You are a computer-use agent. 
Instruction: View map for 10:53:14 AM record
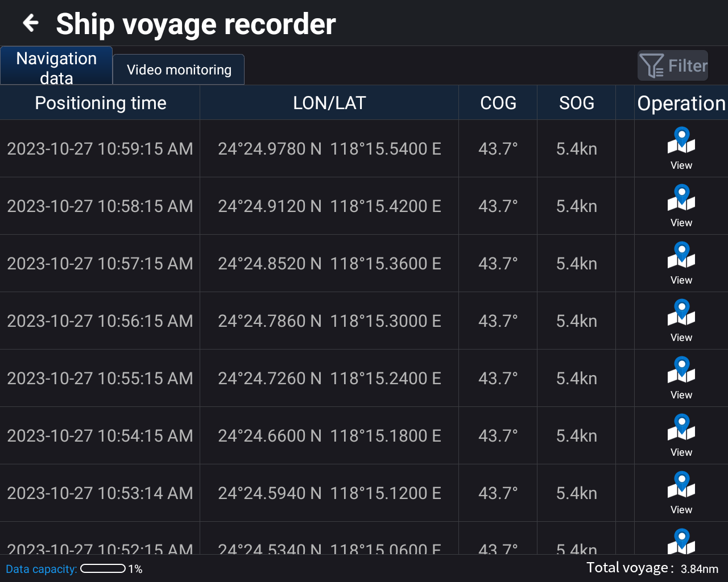pos(681,493)
